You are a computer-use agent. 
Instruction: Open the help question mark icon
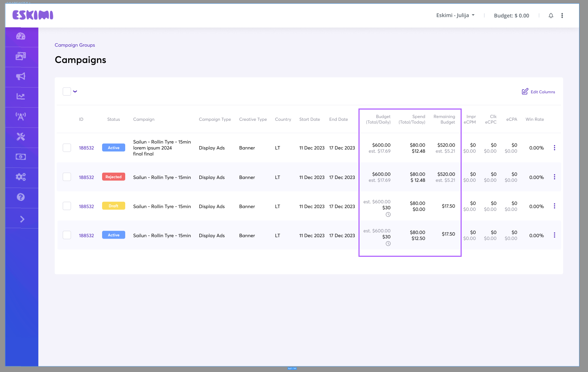[x=21, y=197]
